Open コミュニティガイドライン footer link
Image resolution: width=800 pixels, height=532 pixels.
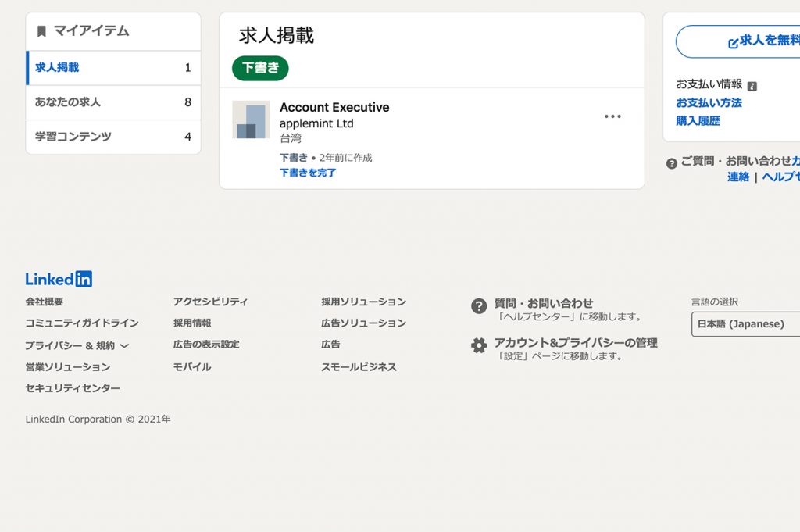pyautogui.click(x=82, y=323)
